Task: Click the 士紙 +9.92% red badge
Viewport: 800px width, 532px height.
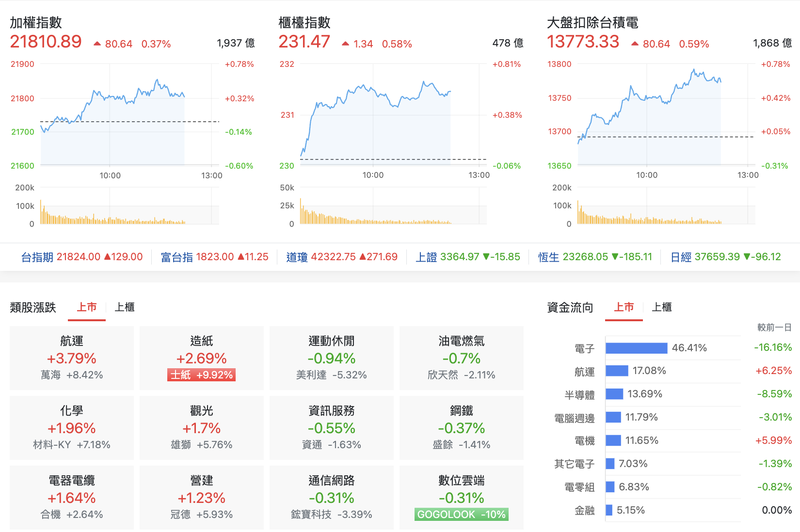Action: click(202, 375)
